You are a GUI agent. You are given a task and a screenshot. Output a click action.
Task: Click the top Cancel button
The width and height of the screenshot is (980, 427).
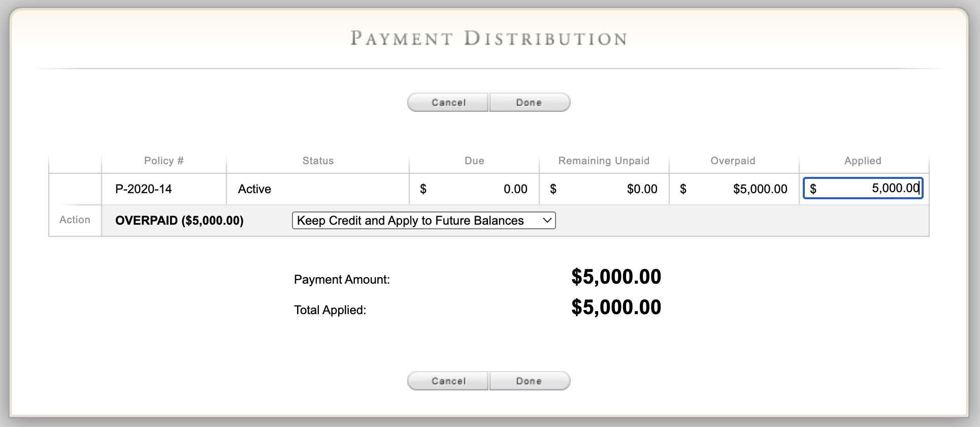click(448, 102)
